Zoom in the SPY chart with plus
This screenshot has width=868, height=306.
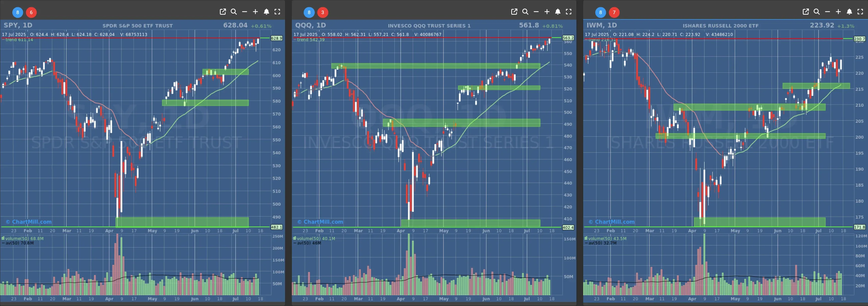click(x=255, y=12)
